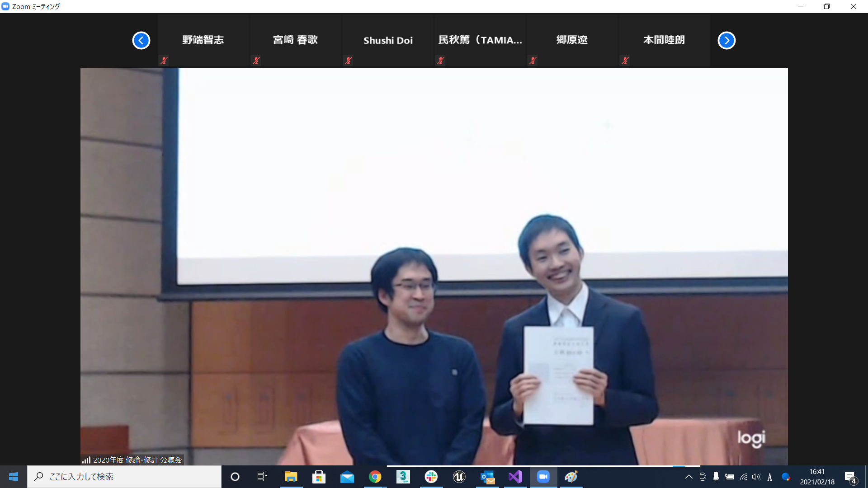
Task: Go to previous participant thumbnails page
Action: click(141, 41)
